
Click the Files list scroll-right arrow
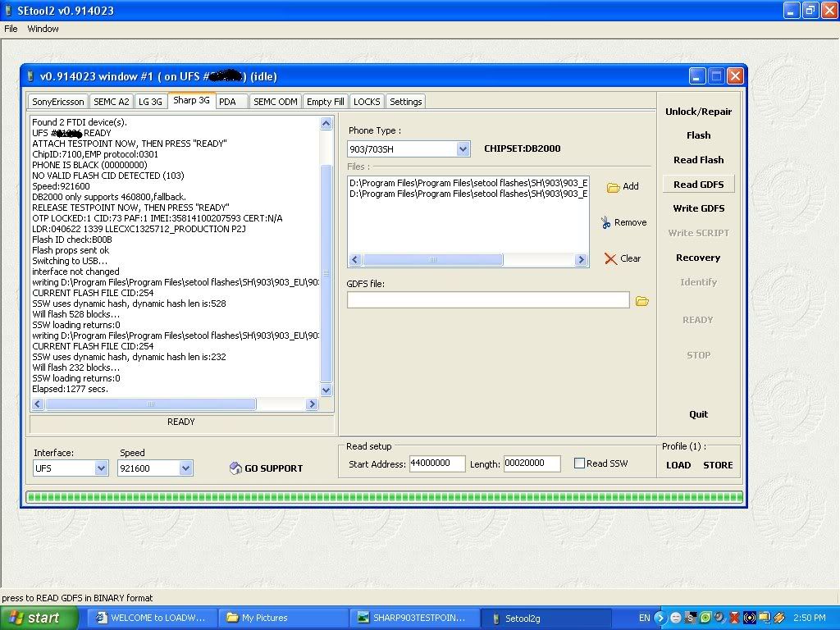pyautogui.click(x=581, y=260)
